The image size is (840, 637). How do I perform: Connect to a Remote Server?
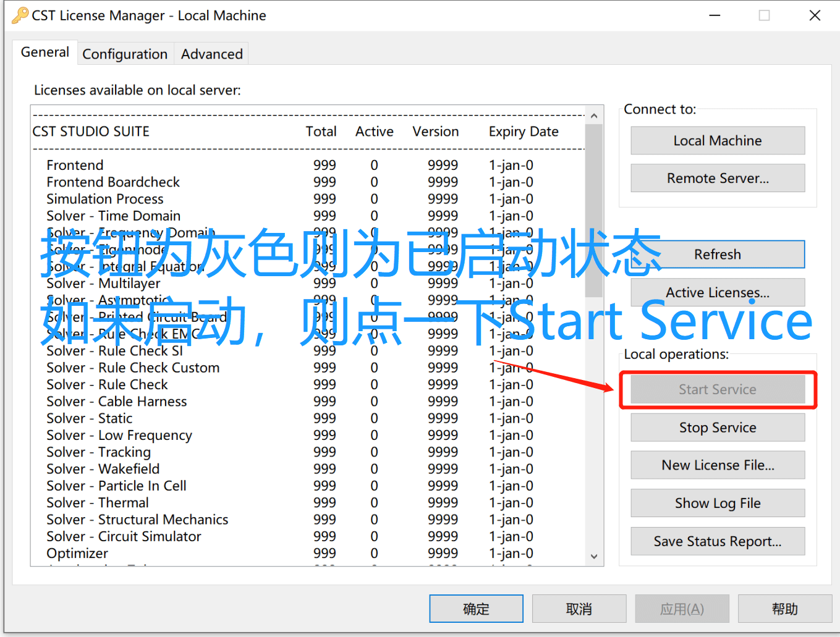(x=716, y=178)
